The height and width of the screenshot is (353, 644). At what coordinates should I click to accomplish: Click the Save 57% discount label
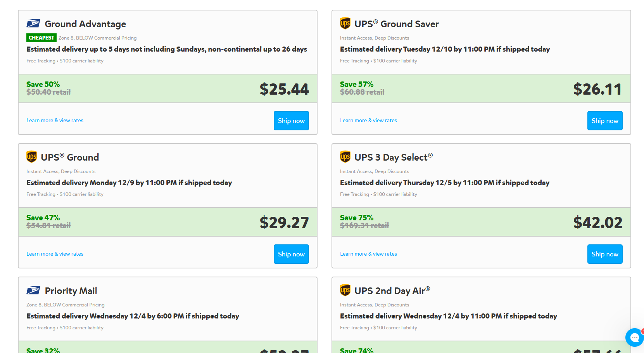pos(357,84)
